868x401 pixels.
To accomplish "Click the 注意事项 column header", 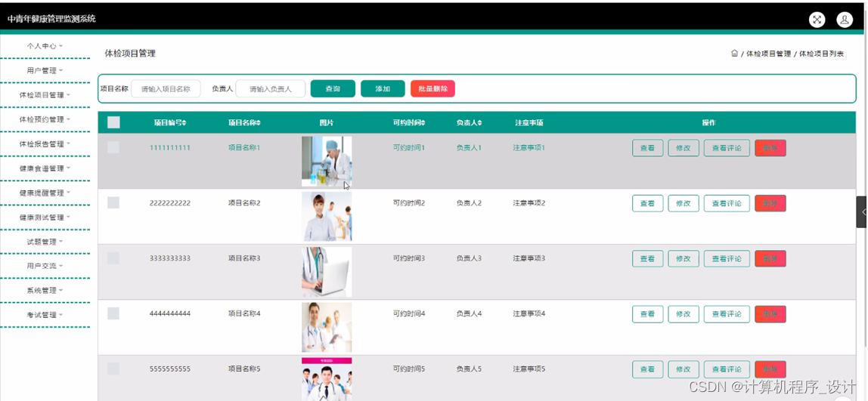I will (x=529, y=123).
